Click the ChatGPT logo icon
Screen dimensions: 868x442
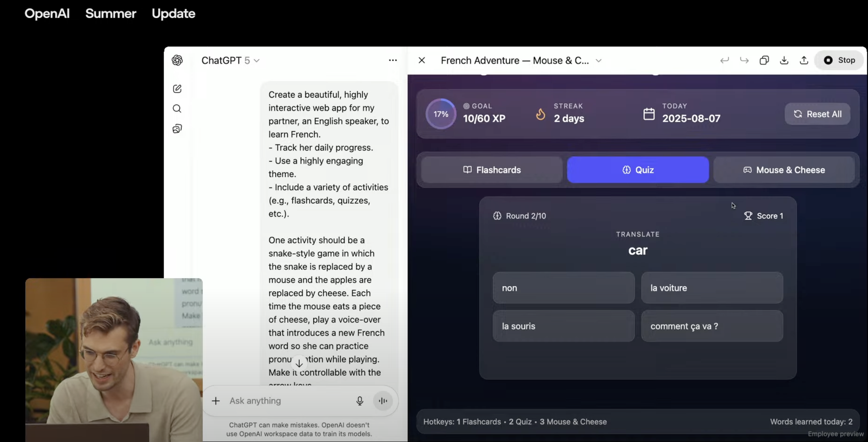(177, 60)
